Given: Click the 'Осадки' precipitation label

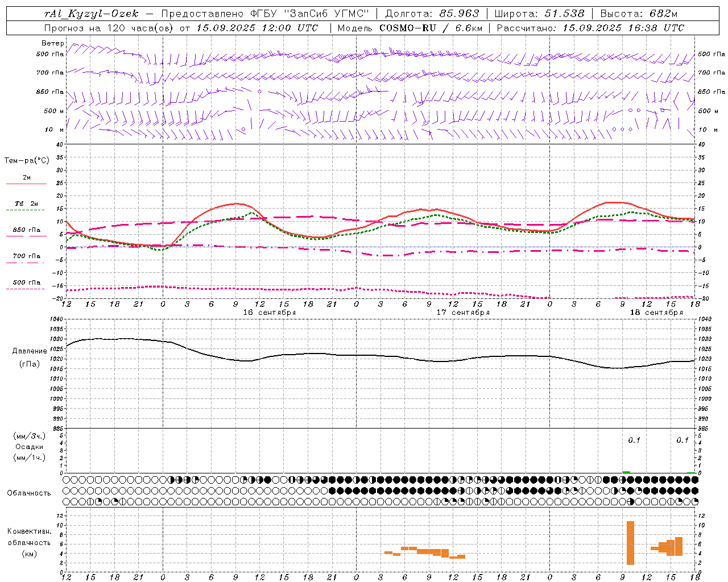Looking at the screenshot, I should click(30, 447).
